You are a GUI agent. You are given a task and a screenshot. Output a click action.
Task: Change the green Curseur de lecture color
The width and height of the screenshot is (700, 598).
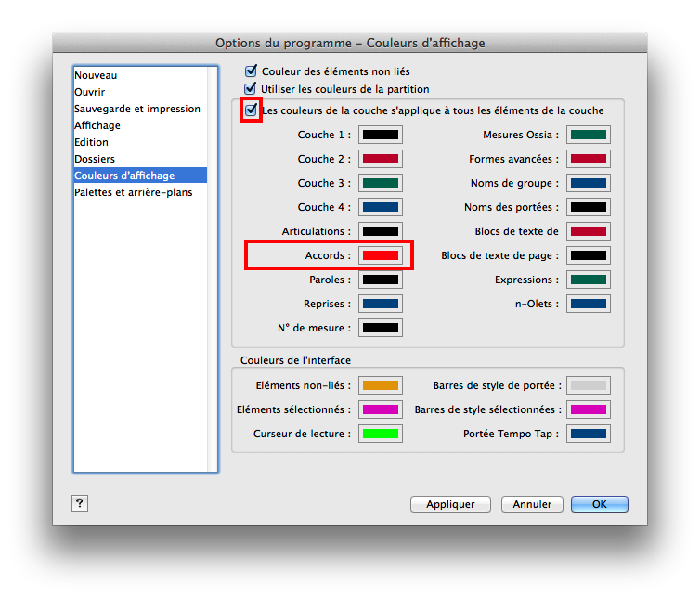tap(381, 434)
